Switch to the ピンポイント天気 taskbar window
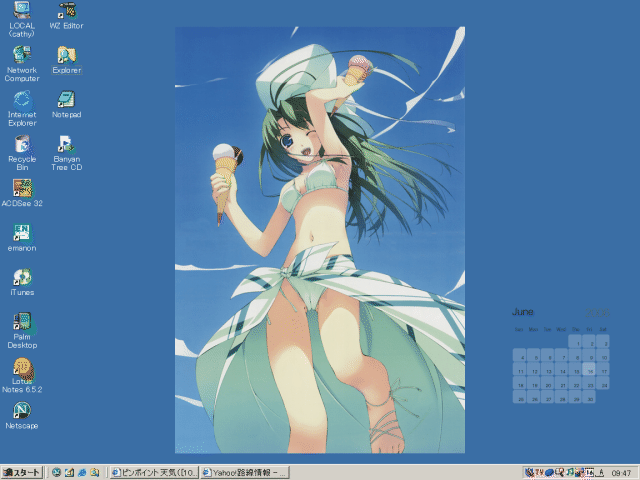 coord(154,472)
